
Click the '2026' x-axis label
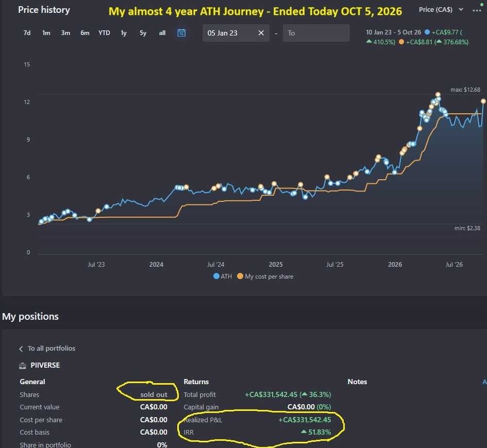pyautogui.click(x=395, y=265)
